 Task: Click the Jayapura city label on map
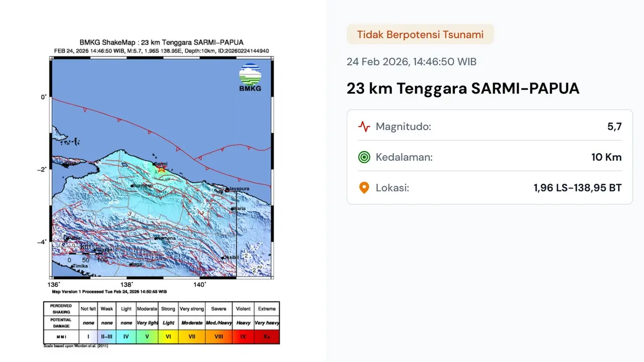(239, 189)
